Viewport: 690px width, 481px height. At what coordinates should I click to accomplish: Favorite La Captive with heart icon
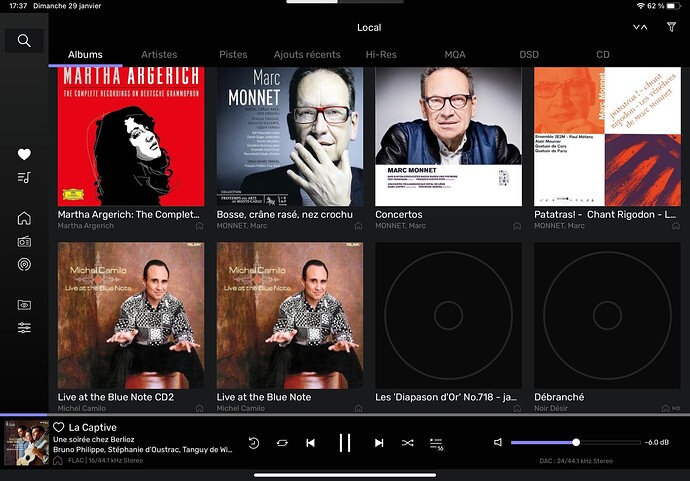point(59,427)
